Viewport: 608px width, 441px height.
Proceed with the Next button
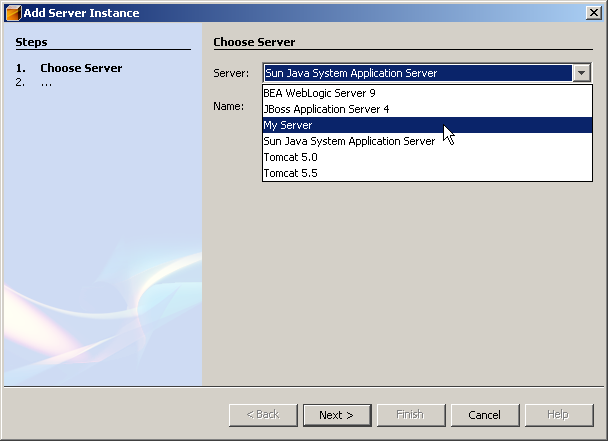coord(336,415)
